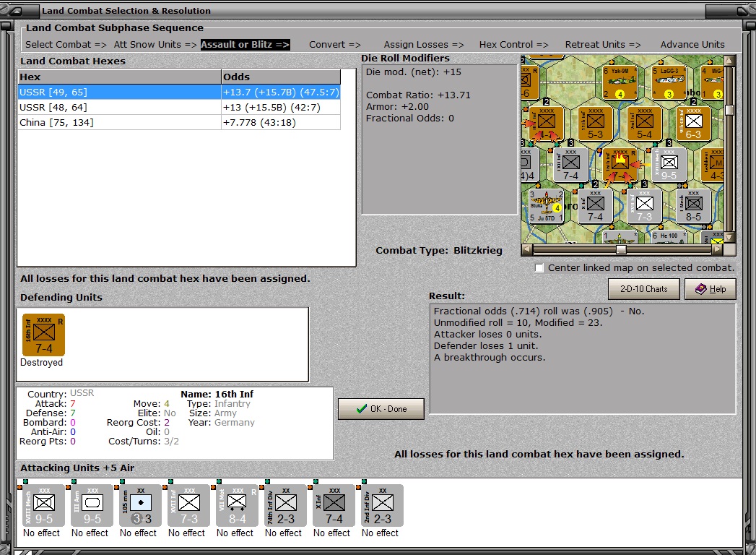Click the Retreat Units subphase step
This screenshot has width=756, height=555.
point(603,44)
